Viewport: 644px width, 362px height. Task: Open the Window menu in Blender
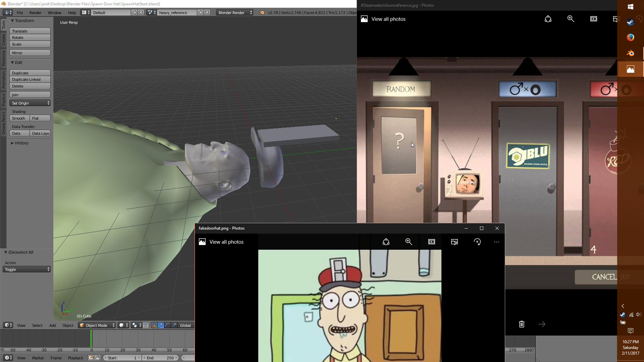(54, 13)
